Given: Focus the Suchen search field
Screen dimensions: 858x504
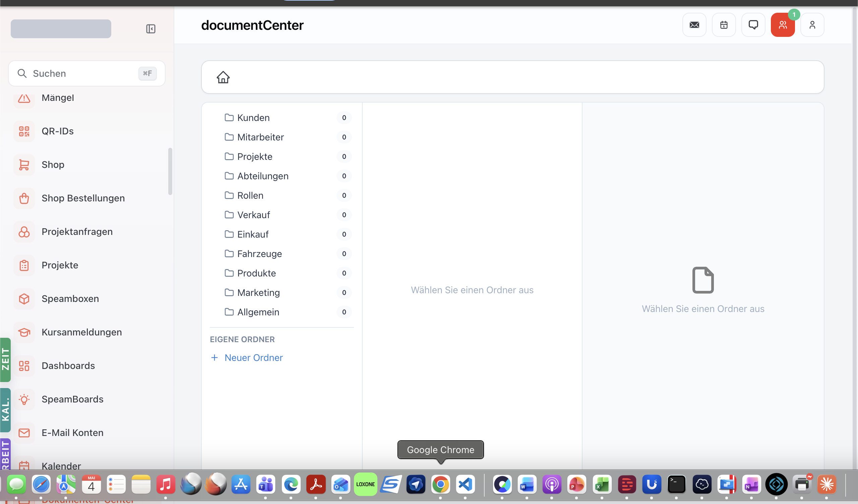Looking at the screenshot, I should click(x=87, y=74).
